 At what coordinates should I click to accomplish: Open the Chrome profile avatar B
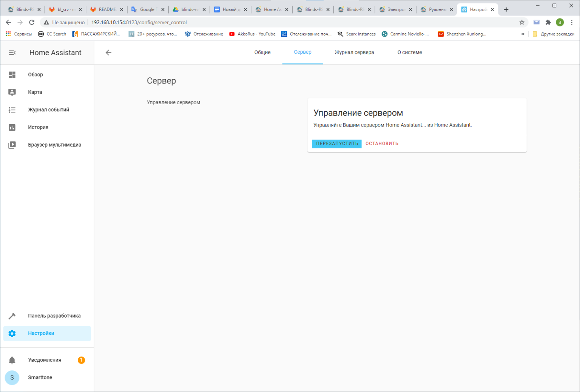560,22
